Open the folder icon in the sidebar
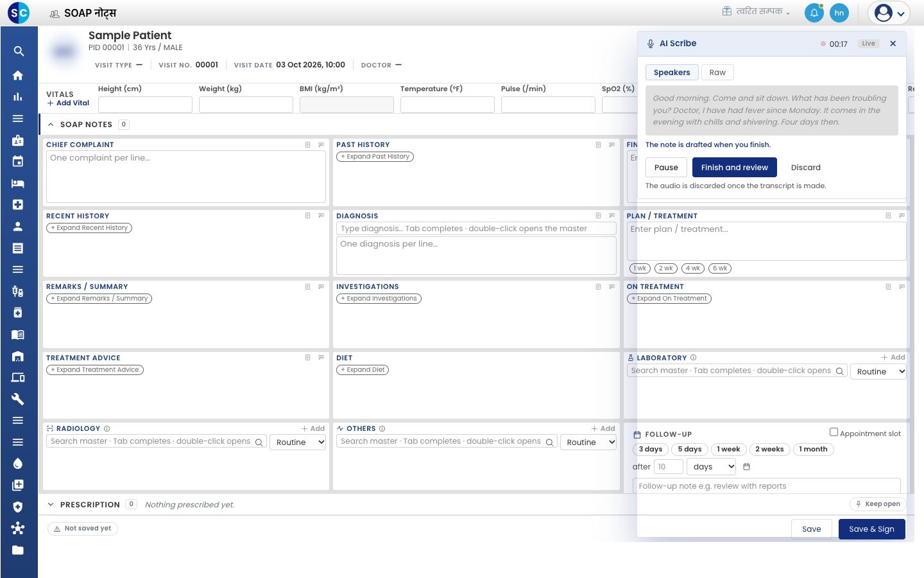Viewport: 924px width, 578px height. point(18,550)
